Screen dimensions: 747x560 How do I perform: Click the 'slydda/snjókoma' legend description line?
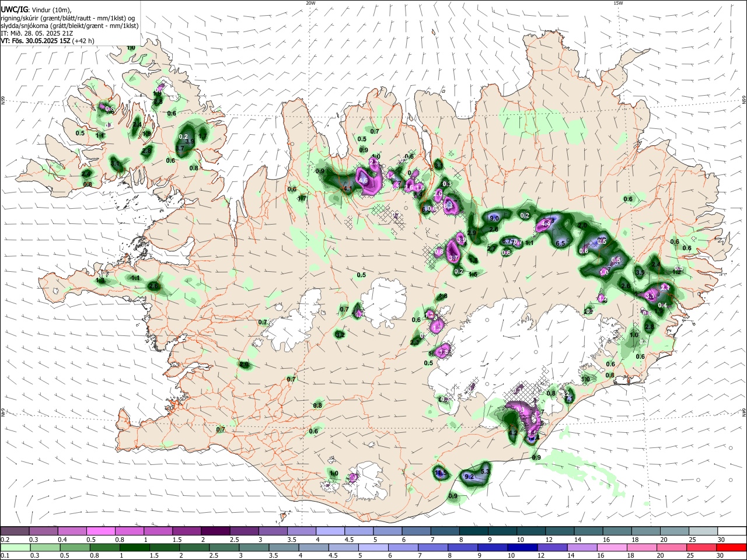[x=69, y=25]
